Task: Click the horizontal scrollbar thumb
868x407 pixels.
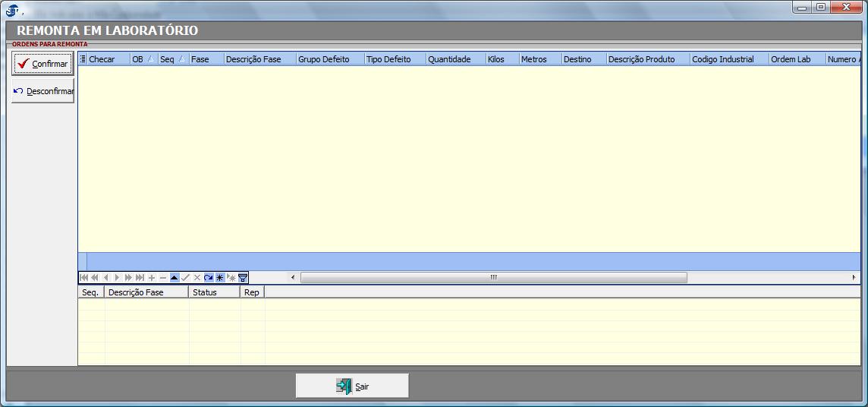Action: [x=493, y=278]
